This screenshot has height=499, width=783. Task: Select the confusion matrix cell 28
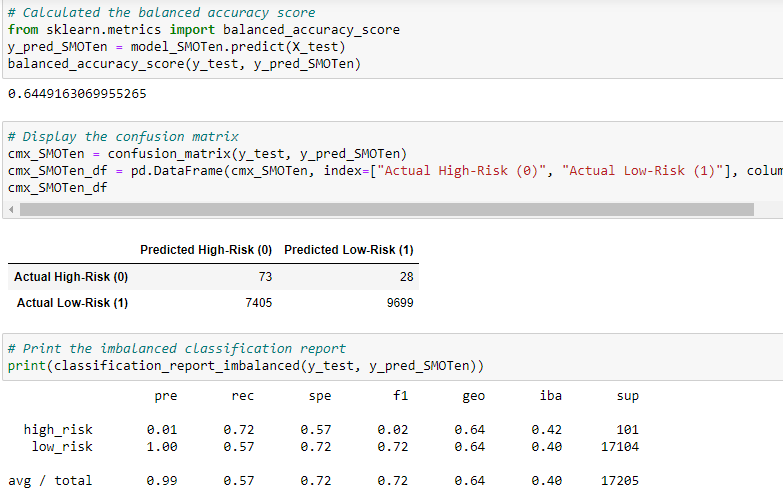click(x=406, y=277)
